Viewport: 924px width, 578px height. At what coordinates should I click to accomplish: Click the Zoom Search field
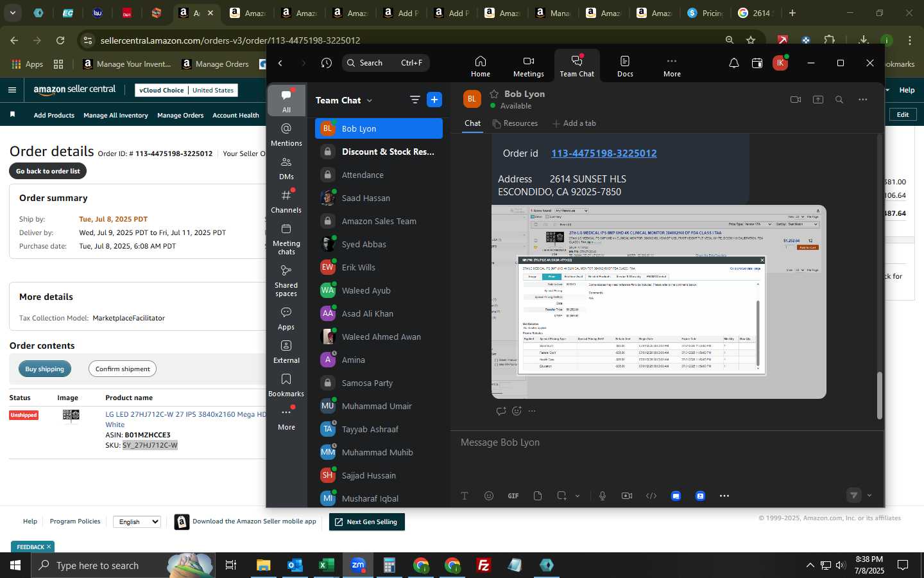tap(385, 63)
